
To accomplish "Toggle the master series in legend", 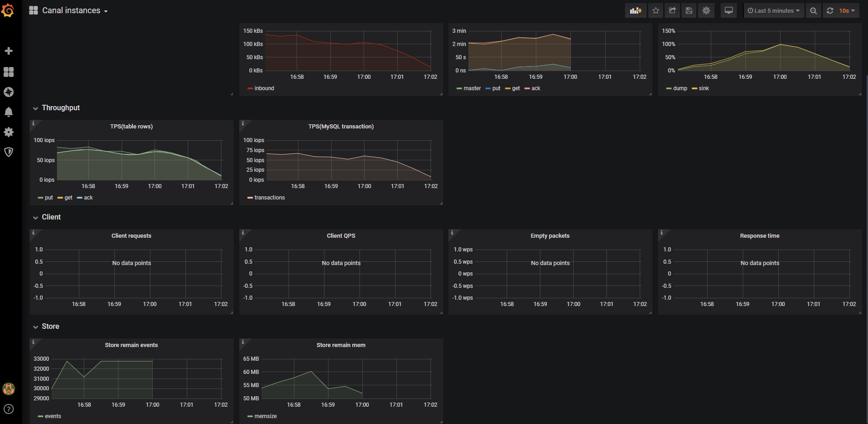I will coord(472,88).
